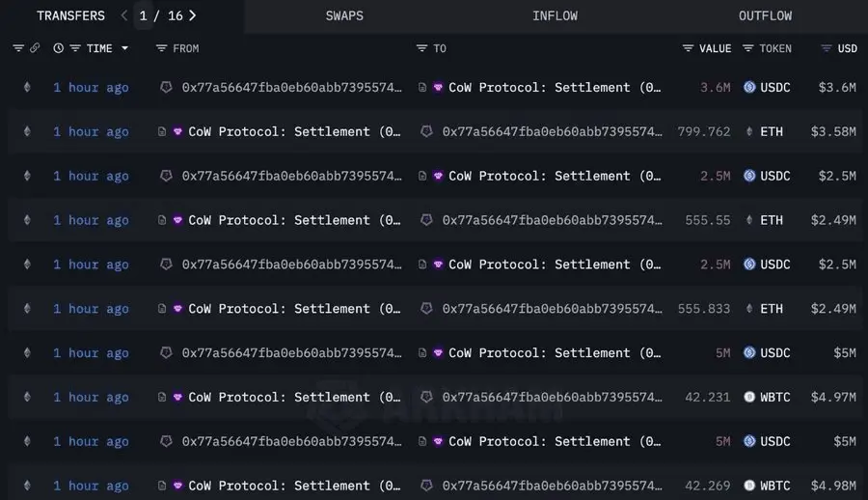This screenshot has width=868, height=500.
Task: Select the $2.49M amount on 555.55 row
Action: 833,220
